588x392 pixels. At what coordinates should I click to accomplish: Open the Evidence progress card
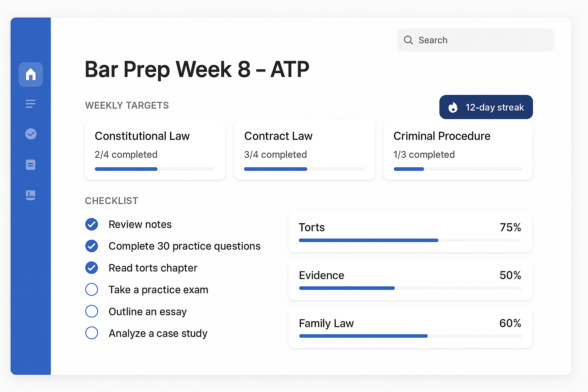pos(410,279)
